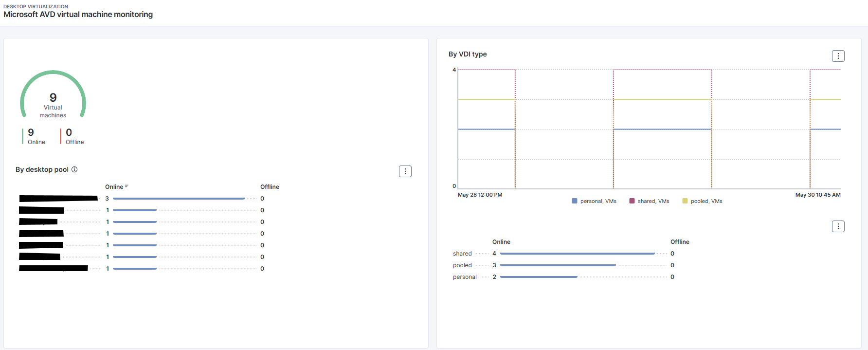868x350 pixels.
Task: Open the options menu above the VDI type table
Action: coord(838,226)
